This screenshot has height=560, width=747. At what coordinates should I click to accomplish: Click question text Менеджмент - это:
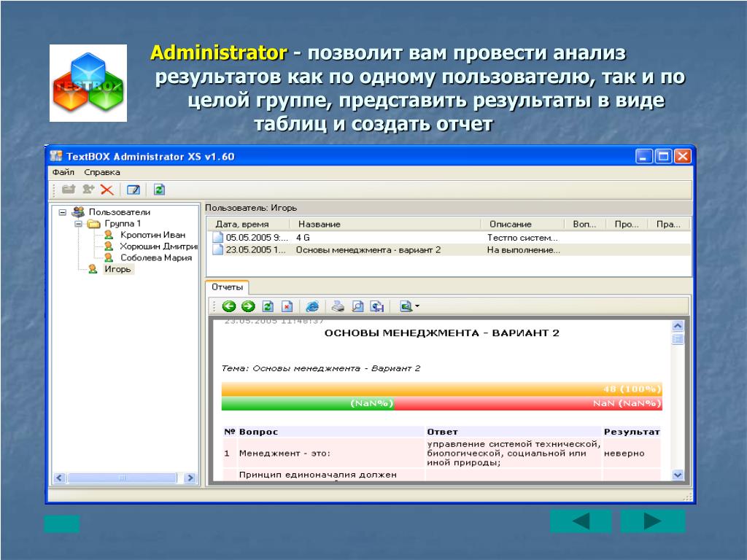click(285, 454)
